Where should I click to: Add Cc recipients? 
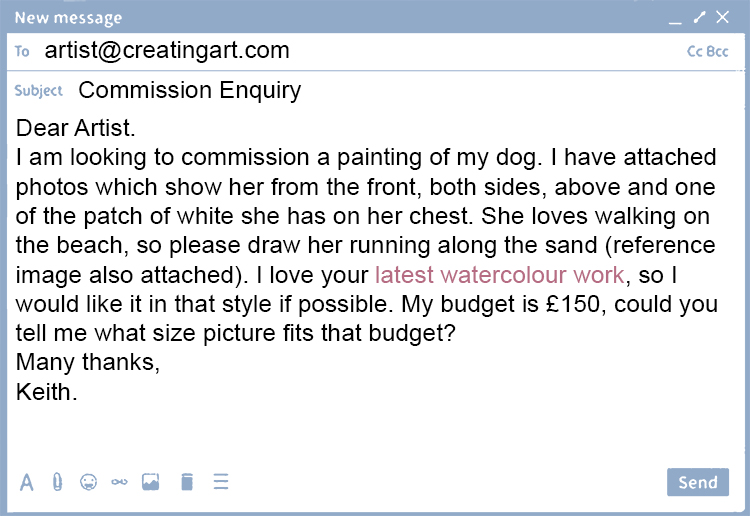click(x=695, y=51)
